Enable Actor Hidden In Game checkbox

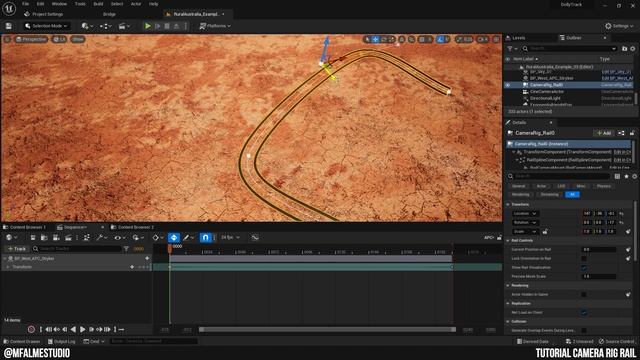coord(584,294)
